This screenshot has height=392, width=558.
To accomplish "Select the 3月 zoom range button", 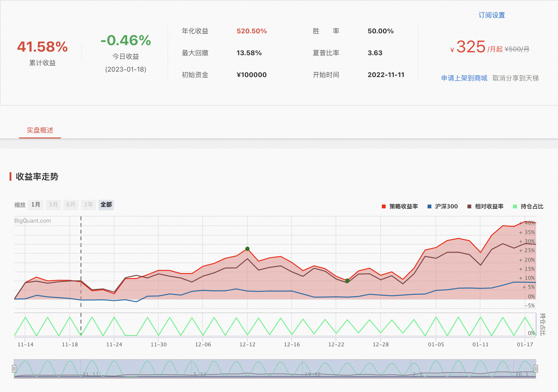I will (x=53, y=205).
